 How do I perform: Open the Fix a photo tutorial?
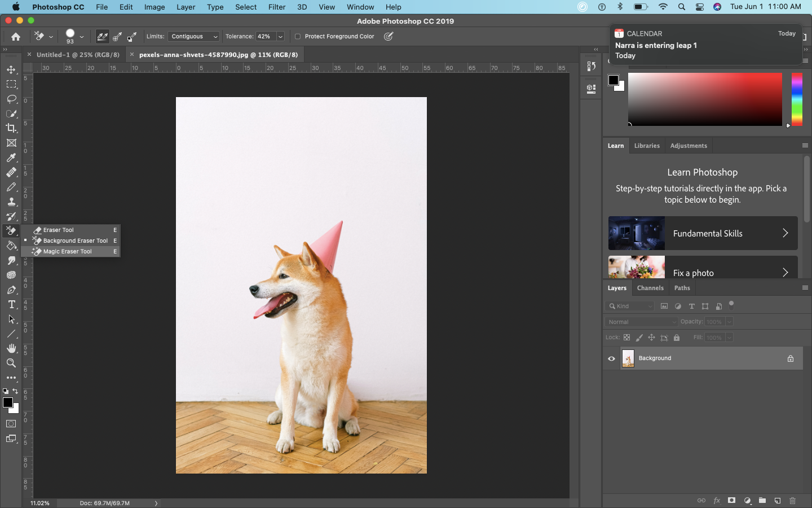tap(701, 273)
